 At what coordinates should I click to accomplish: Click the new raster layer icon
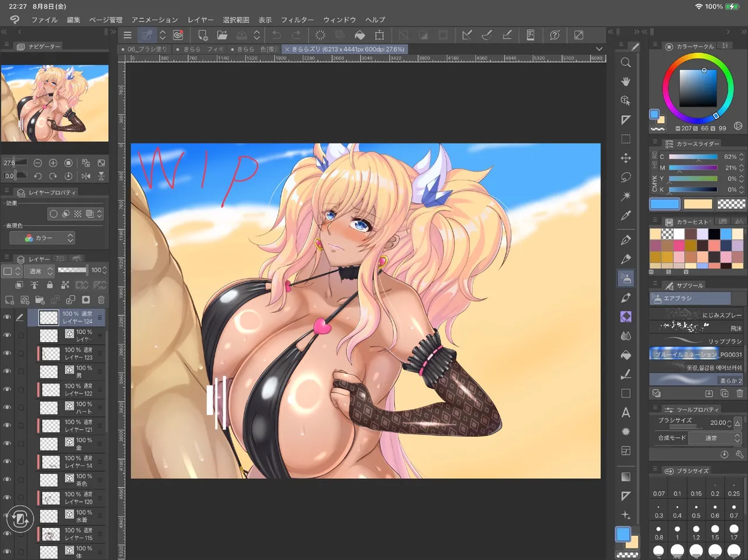tap(10, 300)
